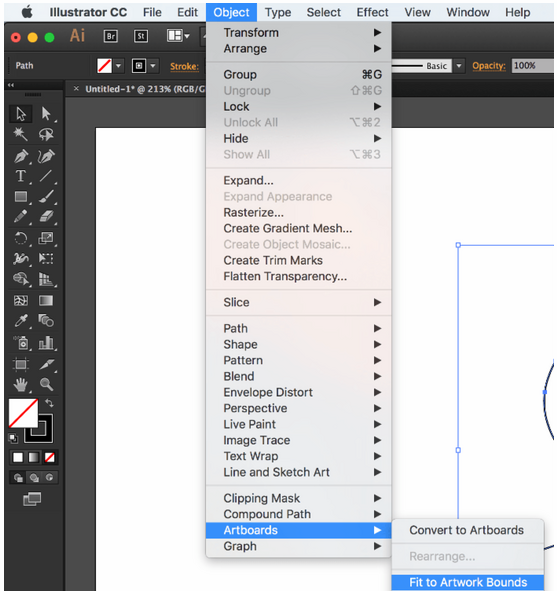Select the Type tool

point(21,176)
